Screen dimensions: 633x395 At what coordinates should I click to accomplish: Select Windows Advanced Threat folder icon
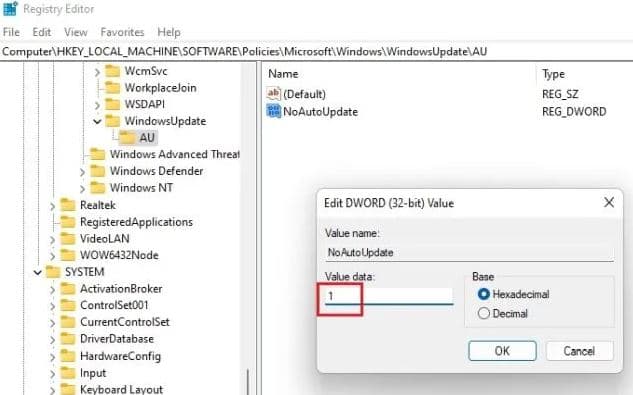pyautogui.click(x=97, y=154)
